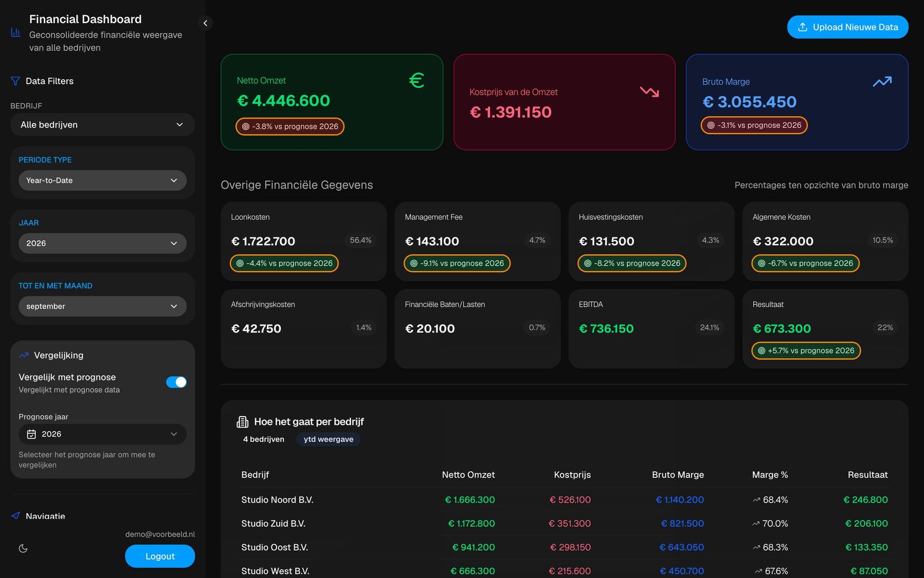Viewport: 924px width, 578px height.
Task: Click the Resultaat column header in table
Action: 868,475
